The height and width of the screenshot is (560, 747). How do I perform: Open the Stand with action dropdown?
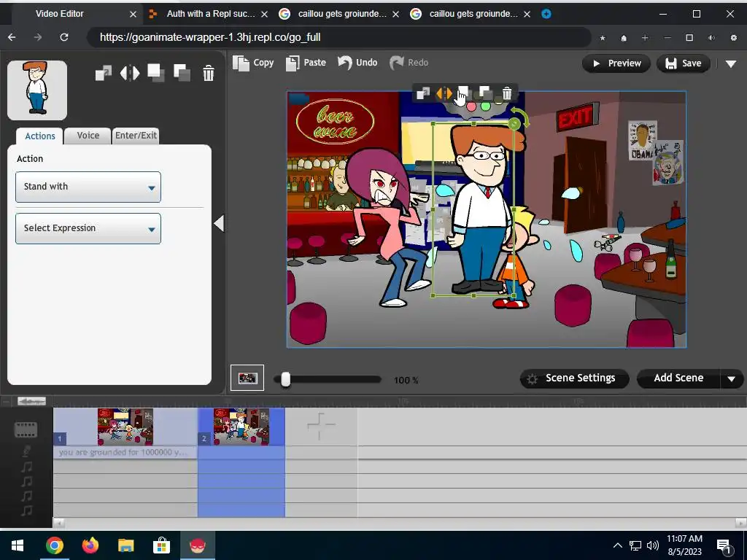(x=88, y=187)
